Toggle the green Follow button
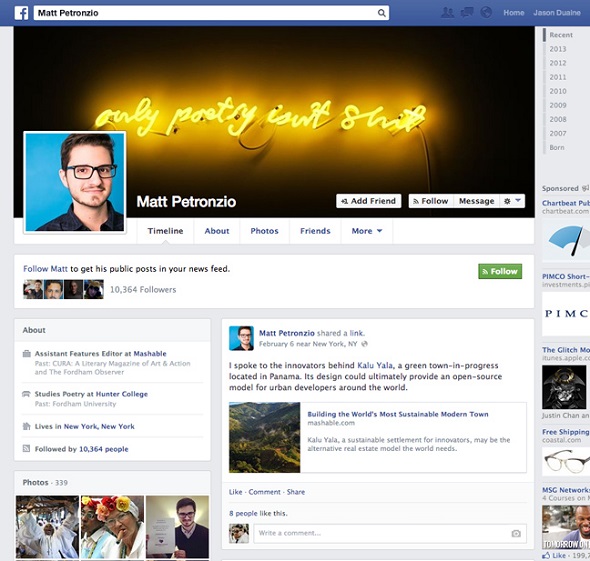 pyautogui.click(x=500, y=271)
